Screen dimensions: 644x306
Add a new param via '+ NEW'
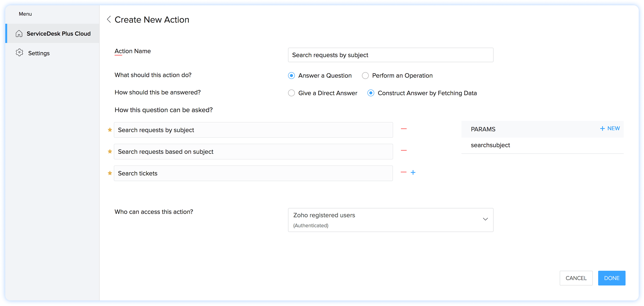(x=610, y=128)
